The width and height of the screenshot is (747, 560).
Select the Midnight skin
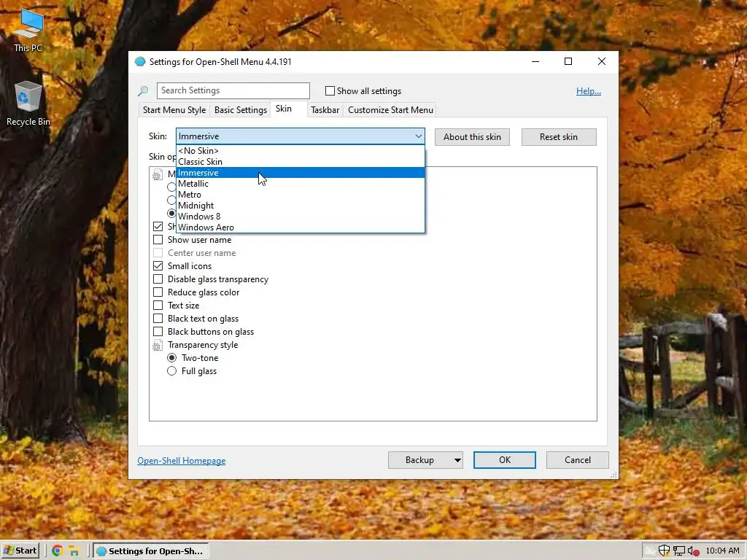(300, 205)
